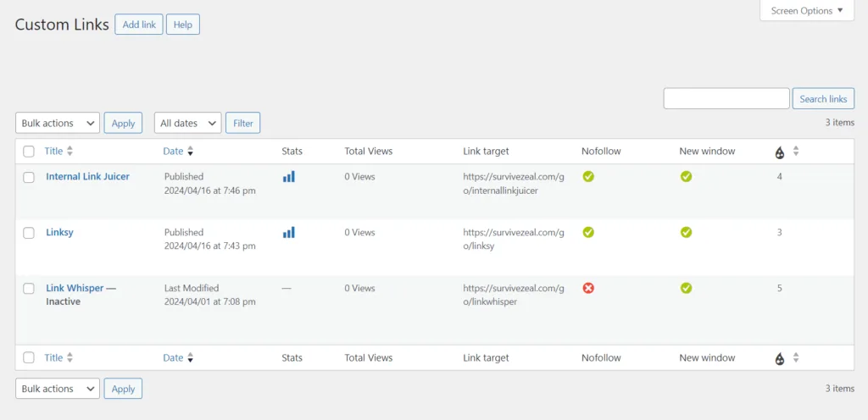Open the Linksy link title
The height and width of the screenshot is (420, 868).
pyautogui.click(x=59, y=232)
